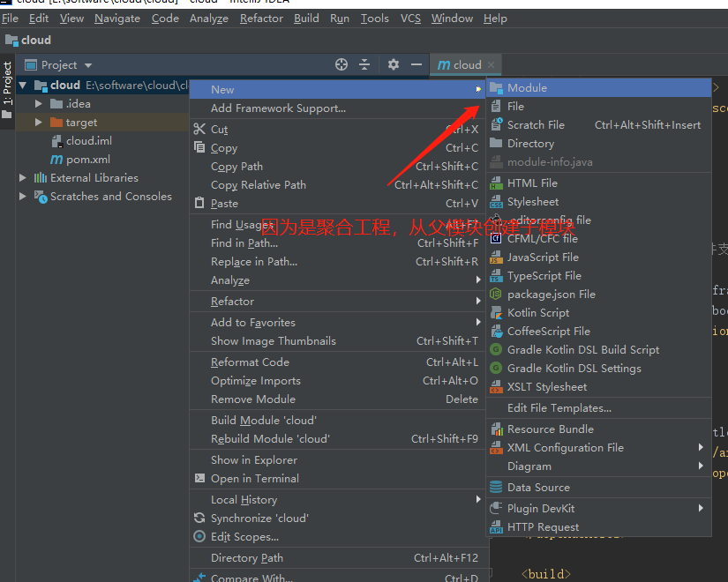Open the Add to Favorites submenu
728x582 pixels.
340,322
